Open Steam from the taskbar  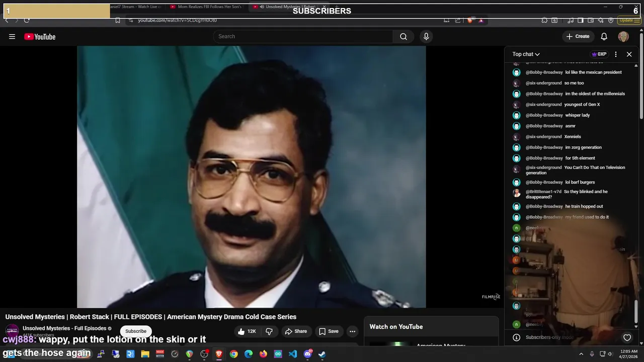tap(322, 354)
